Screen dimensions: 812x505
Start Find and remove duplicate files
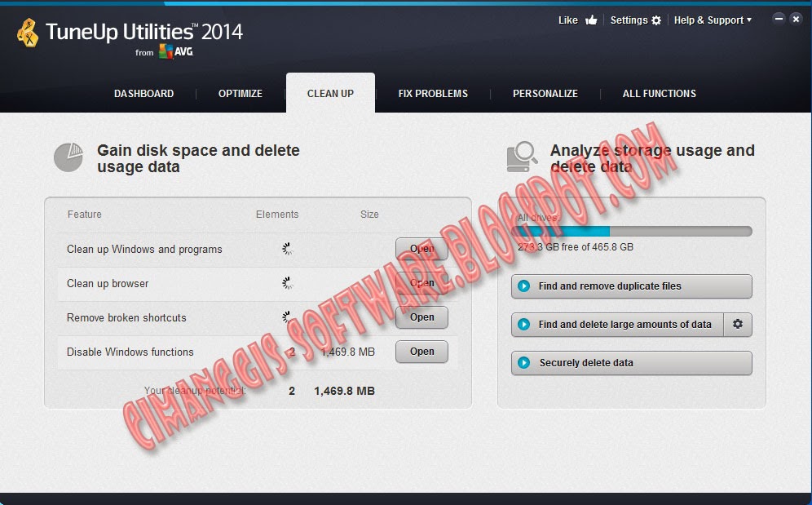coord(631,286)
